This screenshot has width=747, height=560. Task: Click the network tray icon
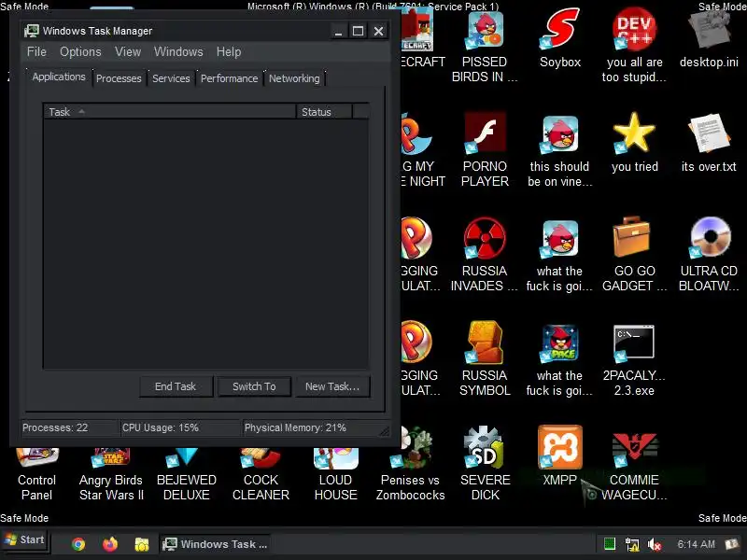click(x=632, y=544)
